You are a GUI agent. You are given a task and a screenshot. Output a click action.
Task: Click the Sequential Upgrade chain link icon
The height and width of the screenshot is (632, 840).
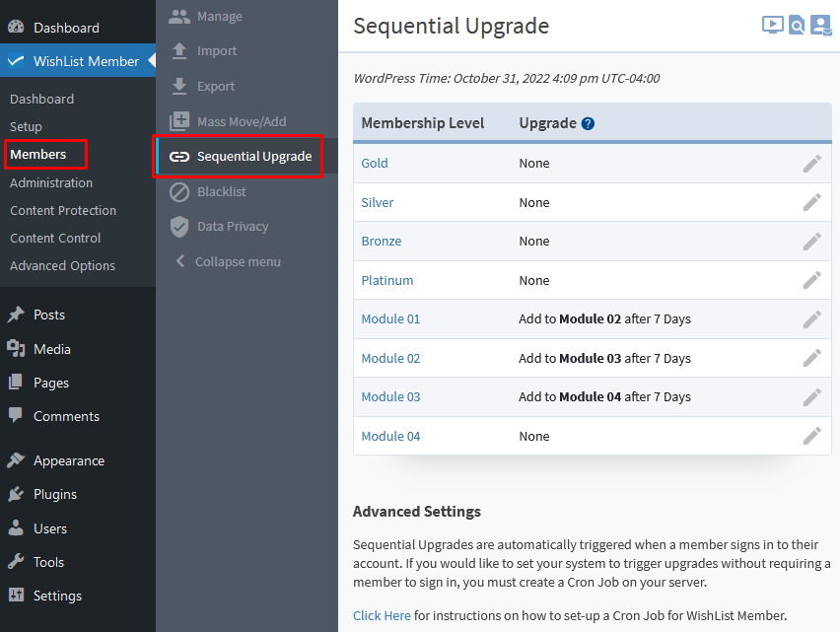pyautogui.click(x=179, y=157)
